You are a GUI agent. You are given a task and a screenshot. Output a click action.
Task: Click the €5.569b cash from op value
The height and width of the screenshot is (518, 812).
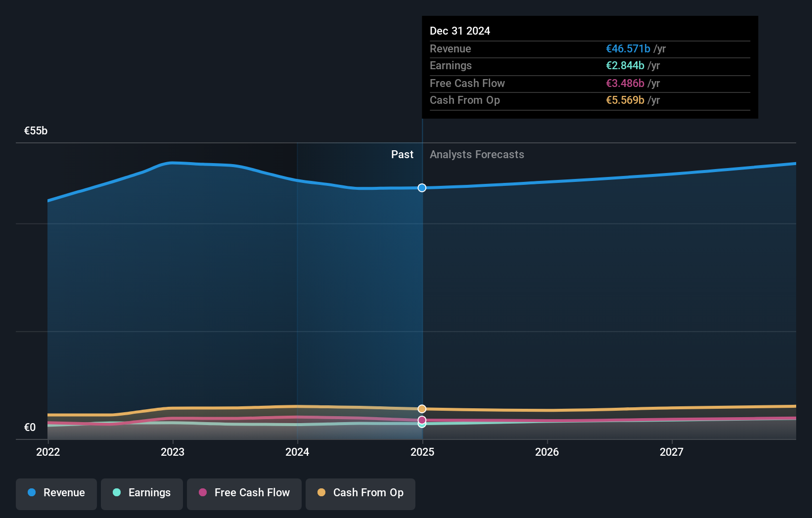pyautogui.click(x=625, y=100)
